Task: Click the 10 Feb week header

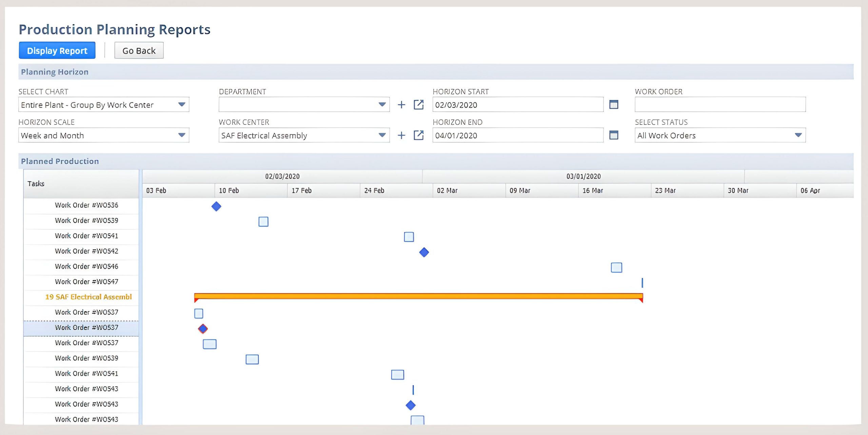Action: (251, 191)
